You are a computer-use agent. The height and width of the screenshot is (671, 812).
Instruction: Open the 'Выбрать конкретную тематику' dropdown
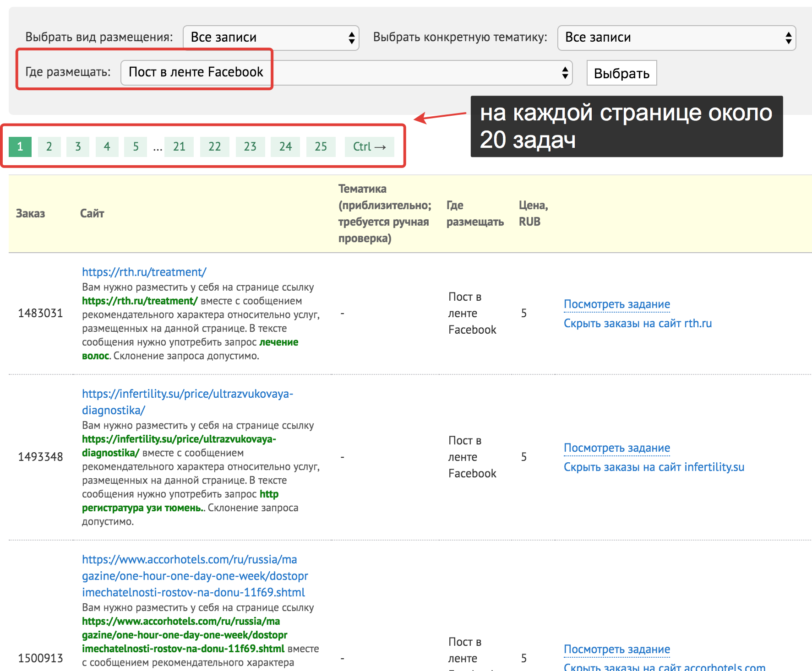coord(676,38)
